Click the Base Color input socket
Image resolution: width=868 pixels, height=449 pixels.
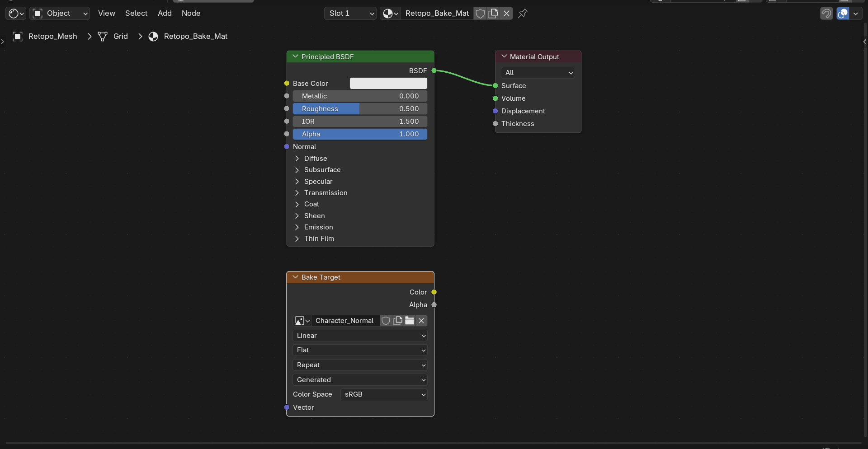coord(287,84)
